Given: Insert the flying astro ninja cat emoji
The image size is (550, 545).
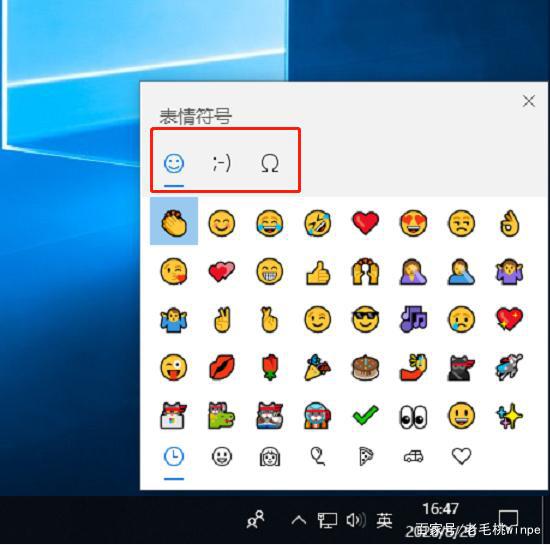Looking at the screenshot, I should pyautogui.click(x=509, y=368).
